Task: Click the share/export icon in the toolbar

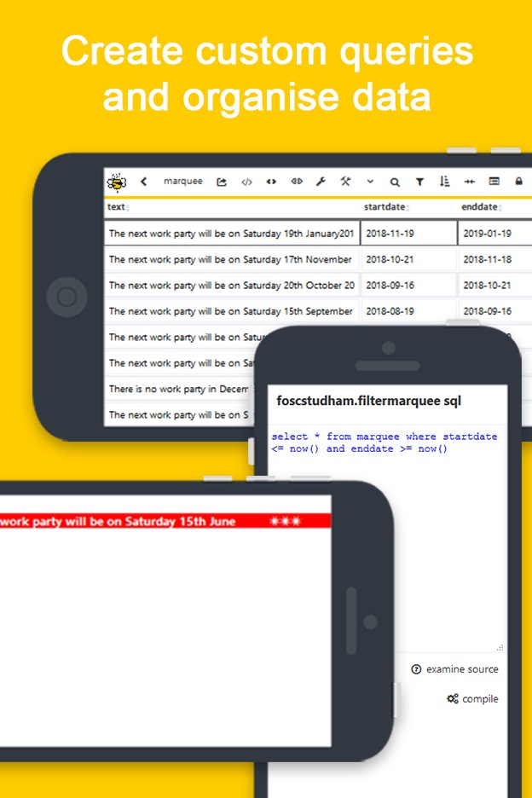Action: (x=222, y=182)
